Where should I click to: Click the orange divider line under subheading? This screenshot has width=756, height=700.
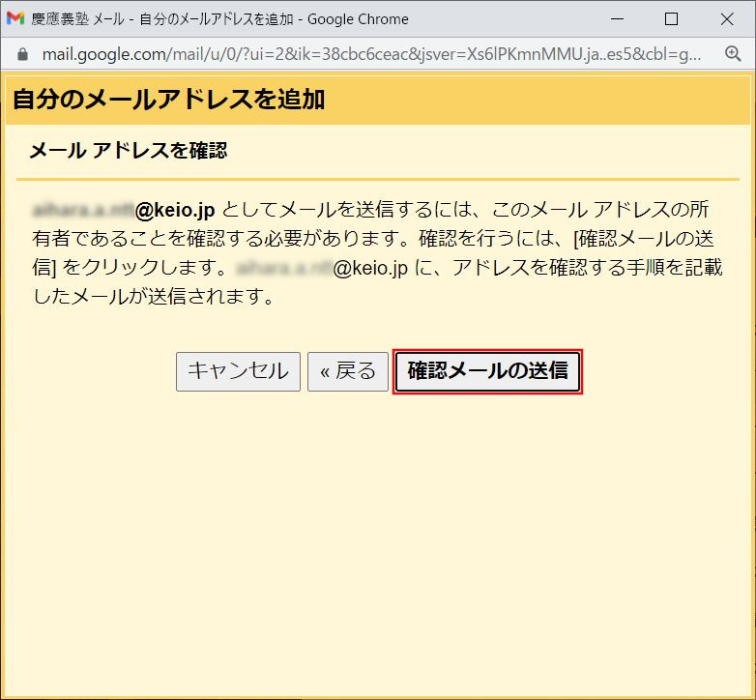coord(377,180)
